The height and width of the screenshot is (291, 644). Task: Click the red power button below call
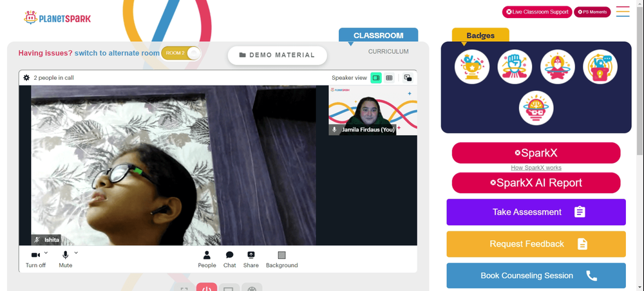point(207,287)
